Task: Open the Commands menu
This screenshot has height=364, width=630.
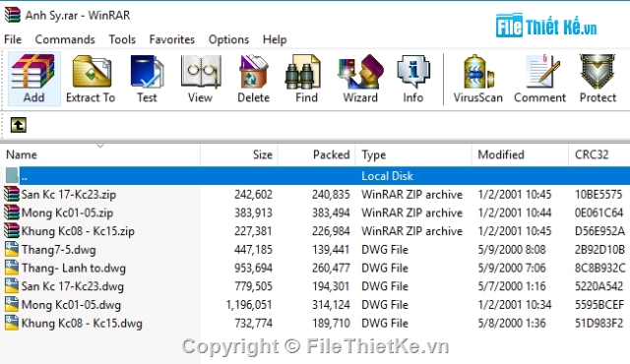Action: (x=65, y=39)
